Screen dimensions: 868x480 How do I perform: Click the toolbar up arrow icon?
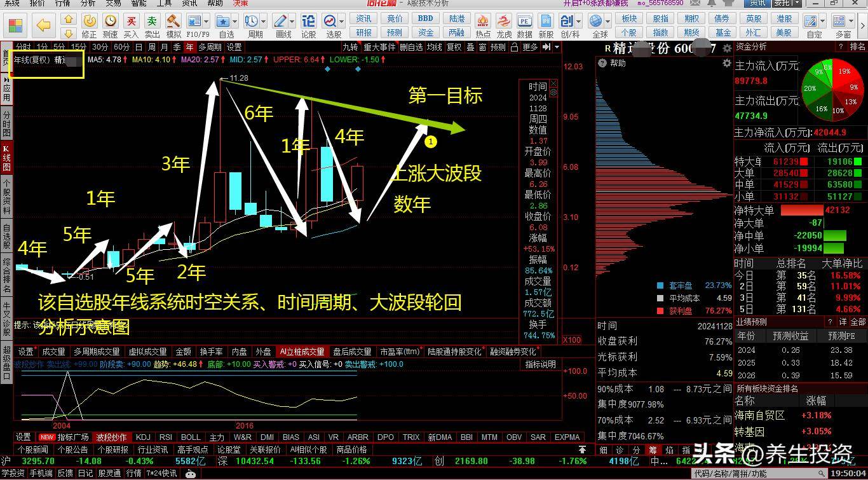(x=69, y=20)
